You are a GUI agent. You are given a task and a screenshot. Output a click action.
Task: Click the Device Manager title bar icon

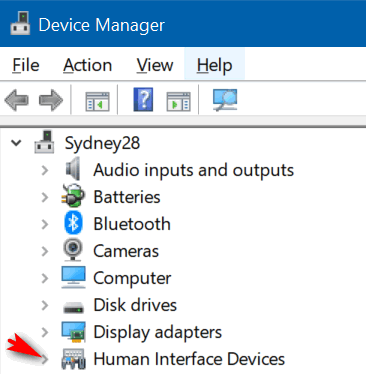click(20, 23)
